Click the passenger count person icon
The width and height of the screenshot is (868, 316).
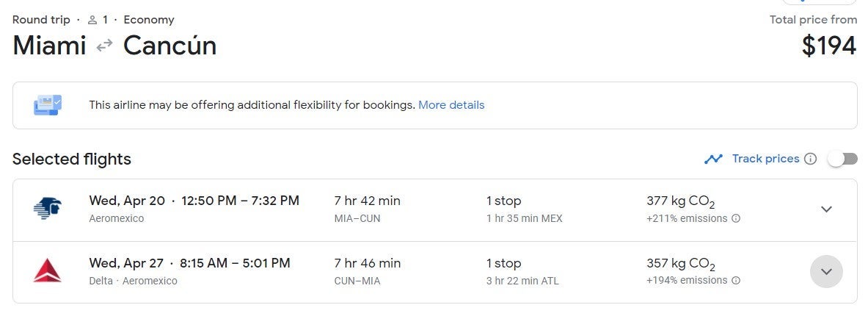tap(94, 20)
